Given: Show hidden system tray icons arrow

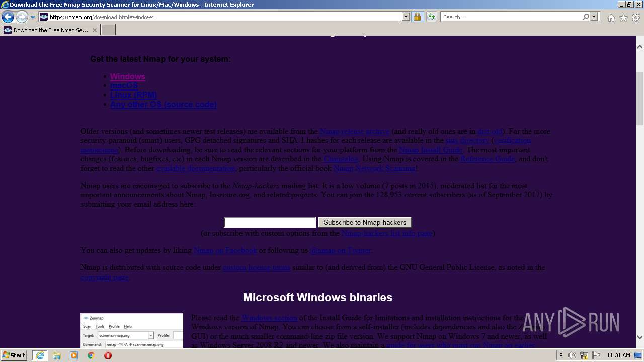Looking at the screenshot, I should [x=561, y=355].
